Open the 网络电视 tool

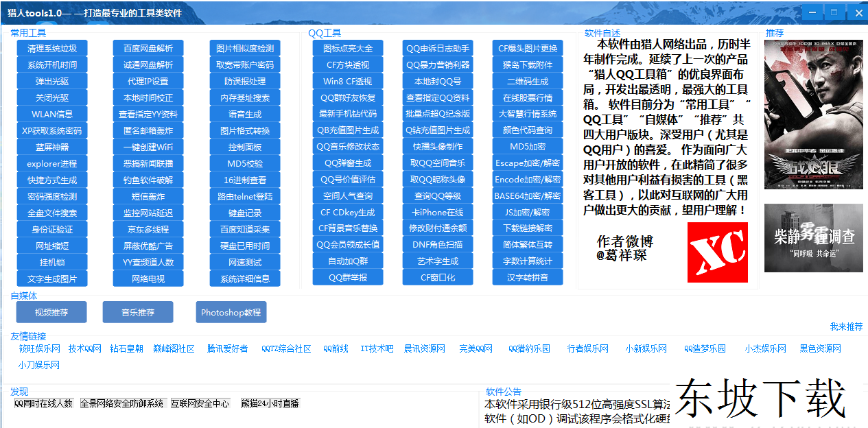click(148, 279)
